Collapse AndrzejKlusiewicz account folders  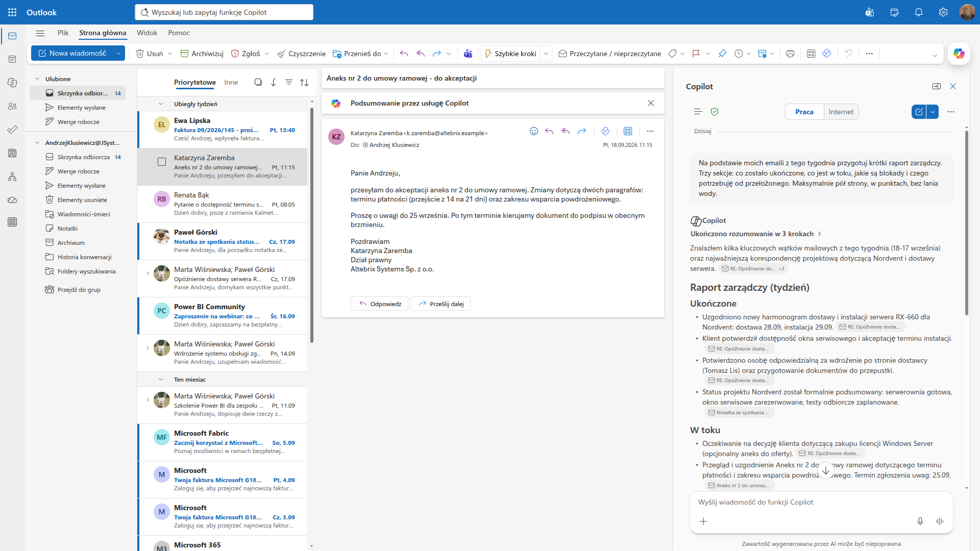[37, 143]
